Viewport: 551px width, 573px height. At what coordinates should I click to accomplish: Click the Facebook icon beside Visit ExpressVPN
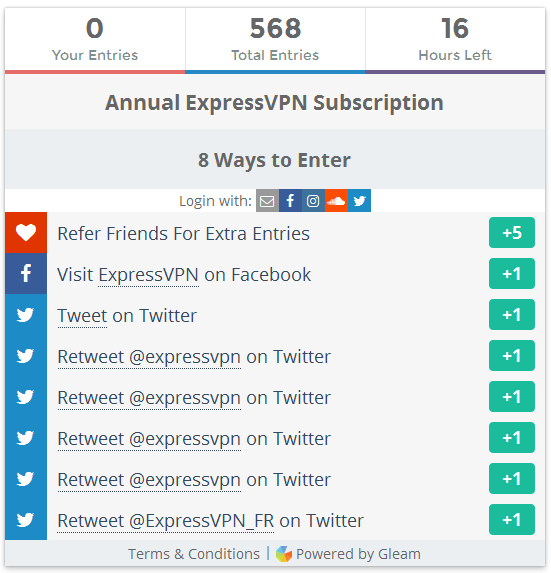pos(26,273)
